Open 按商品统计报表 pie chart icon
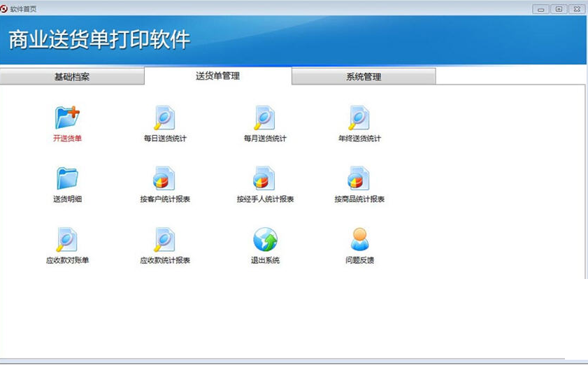Screen dimensions: 588x365 click(x=359, y=178)
